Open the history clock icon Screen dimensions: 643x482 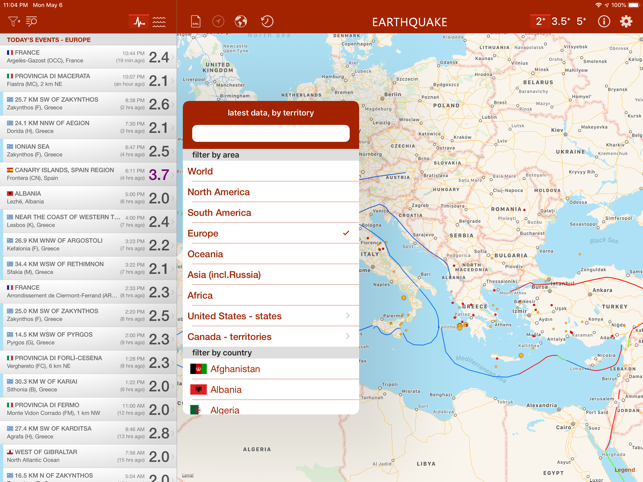point(267,21)
